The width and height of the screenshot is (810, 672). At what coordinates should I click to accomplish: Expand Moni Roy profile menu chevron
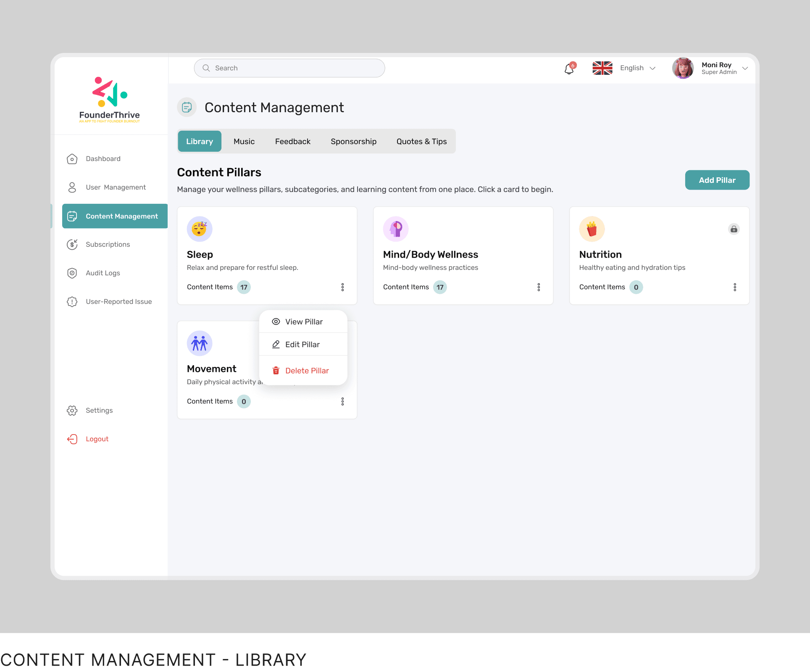pos(745,68)
